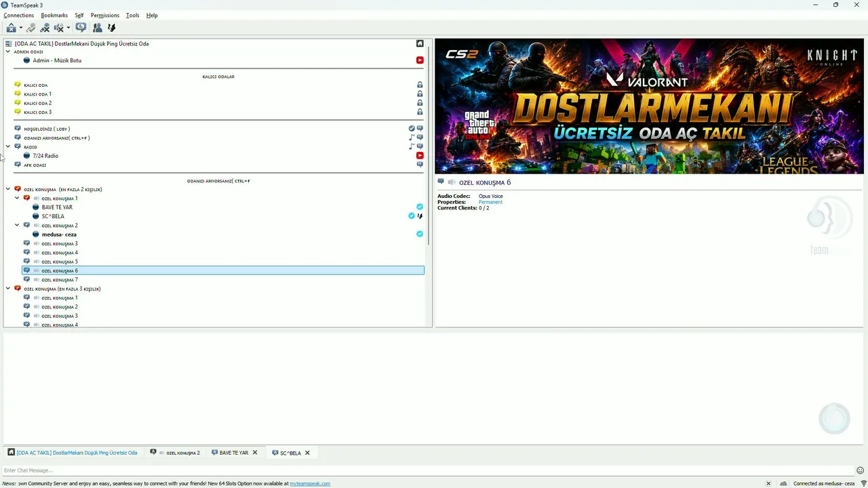Open the Connections menu
This screenshot has width=868, height=488.
coord(19,15)
